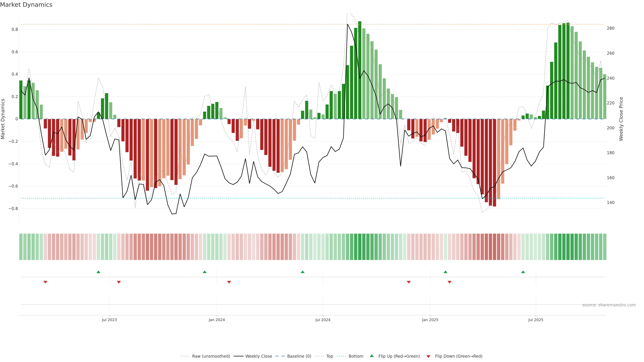
Task: Click the leftmost green flip-up triangle marker
Action: point(98,272)
